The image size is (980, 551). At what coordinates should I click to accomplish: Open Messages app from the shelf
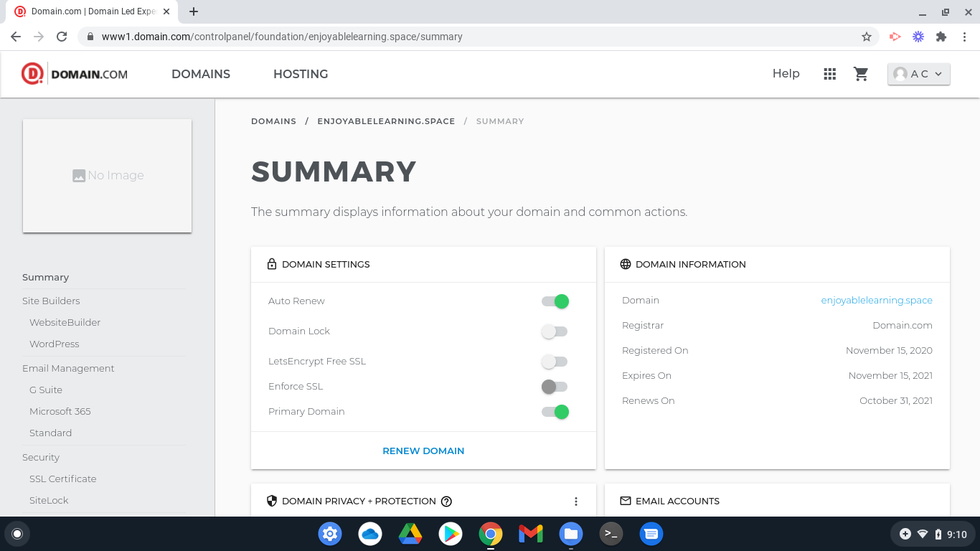[651, 534]
